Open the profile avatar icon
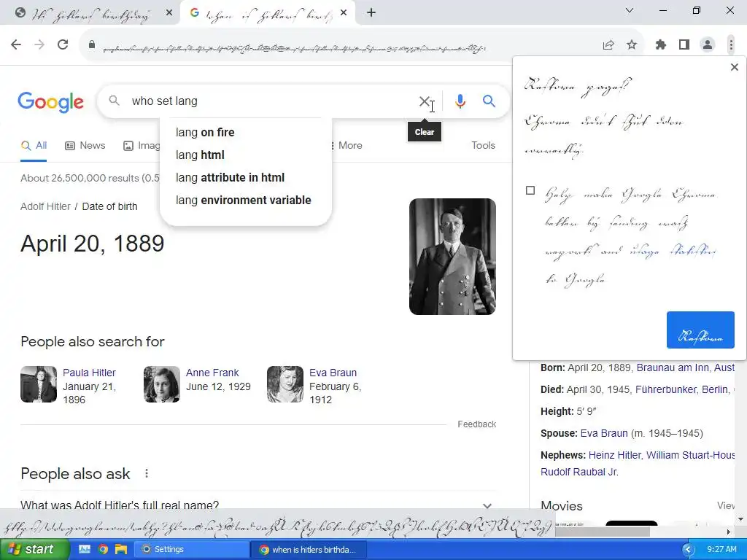The image size is (747, 560). (708, 44)
